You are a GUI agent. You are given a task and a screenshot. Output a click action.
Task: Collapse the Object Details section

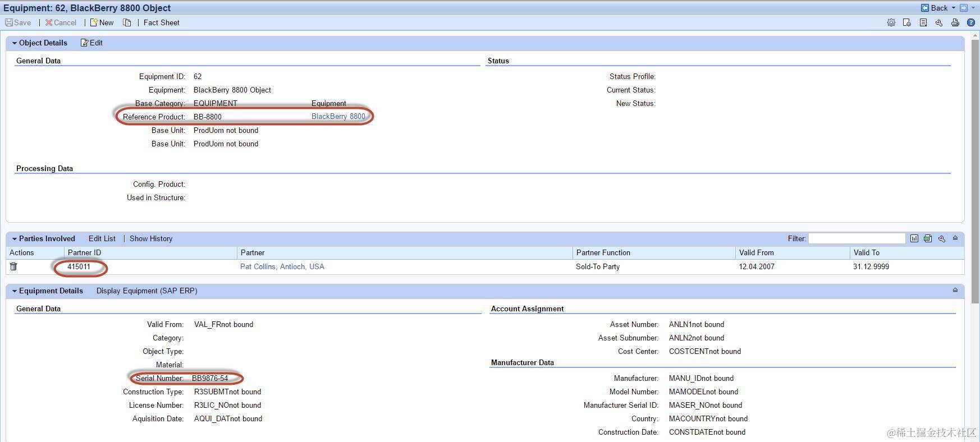tap(15, 43)
